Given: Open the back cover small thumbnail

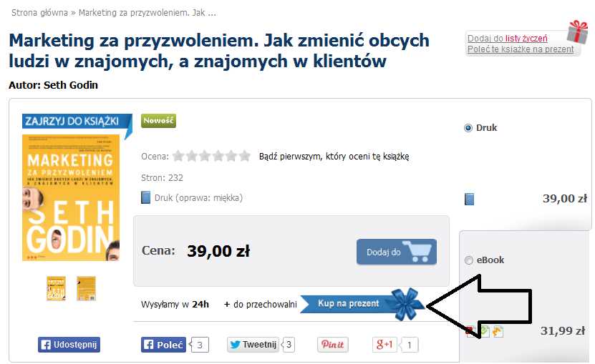Looking at the screenshot, I should point(86,288).
